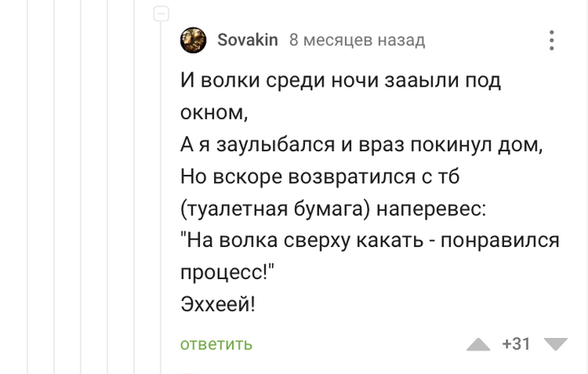Viewport: 588px width, 374px height.
Task: Click the leftmost vertical thread indent line
Action: pyautogui.click(x=28, y=187)
